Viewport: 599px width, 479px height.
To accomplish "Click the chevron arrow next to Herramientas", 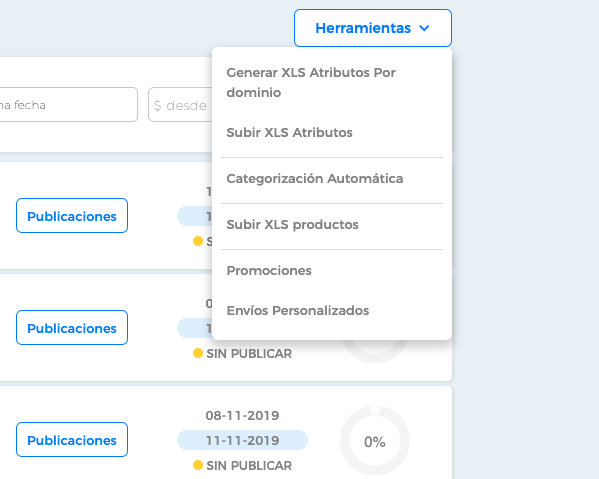I will pos(424,28).
